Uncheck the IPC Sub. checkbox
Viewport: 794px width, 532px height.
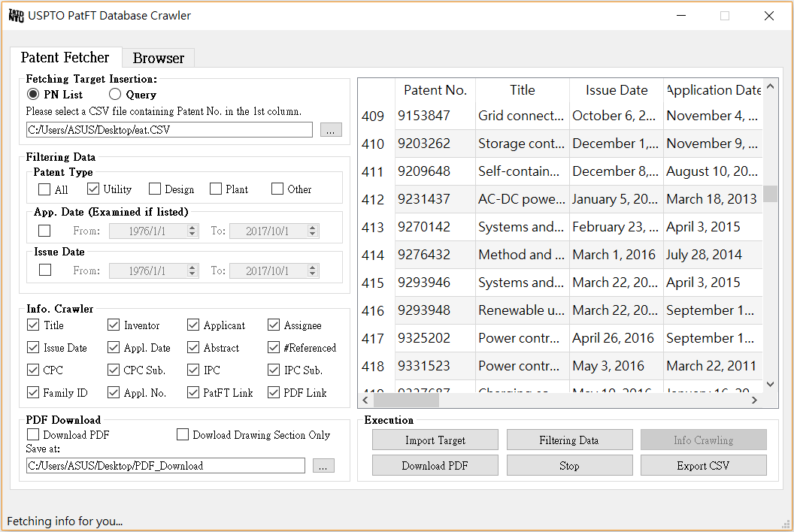coord(274,370)
